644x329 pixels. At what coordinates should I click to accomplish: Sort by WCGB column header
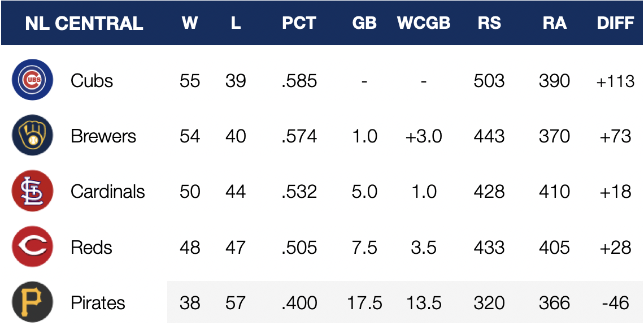[x=424, y=24]
